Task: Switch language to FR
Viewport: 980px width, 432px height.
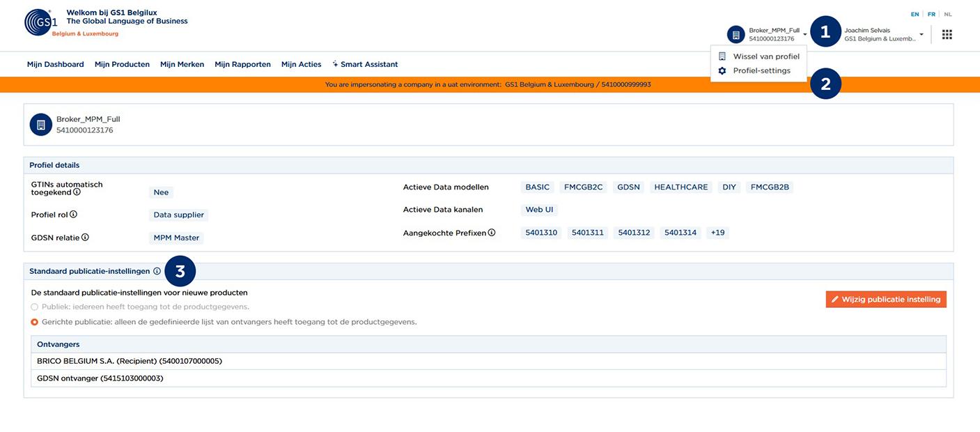Action: [x=931, y=14]
